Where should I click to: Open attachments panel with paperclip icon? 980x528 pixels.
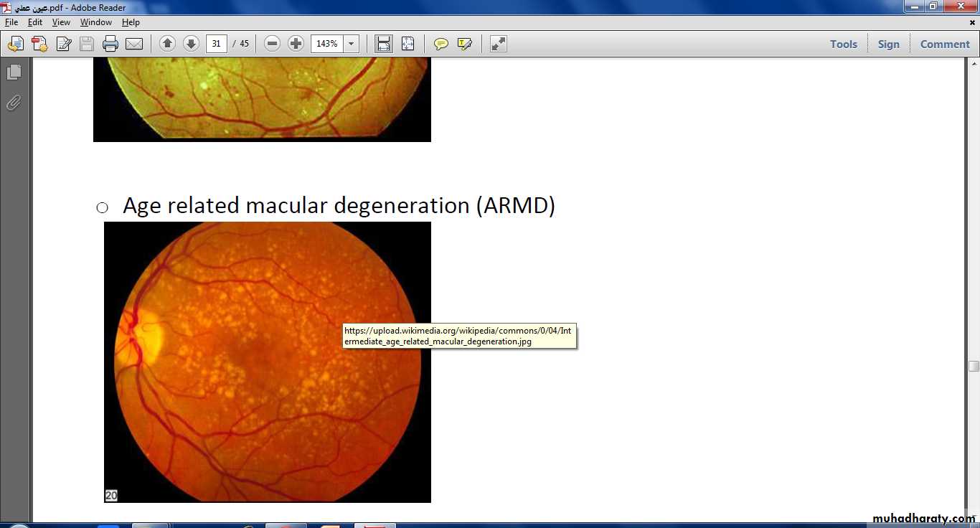click(14, 103)
